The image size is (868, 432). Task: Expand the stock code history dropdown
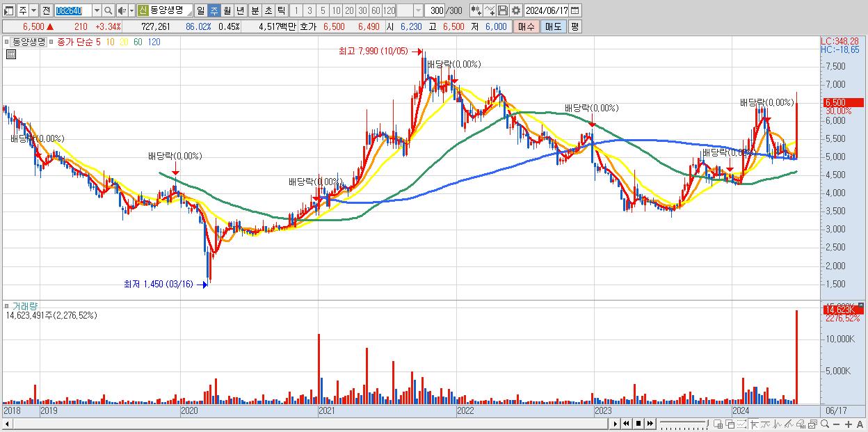click(x=97, y=10)
